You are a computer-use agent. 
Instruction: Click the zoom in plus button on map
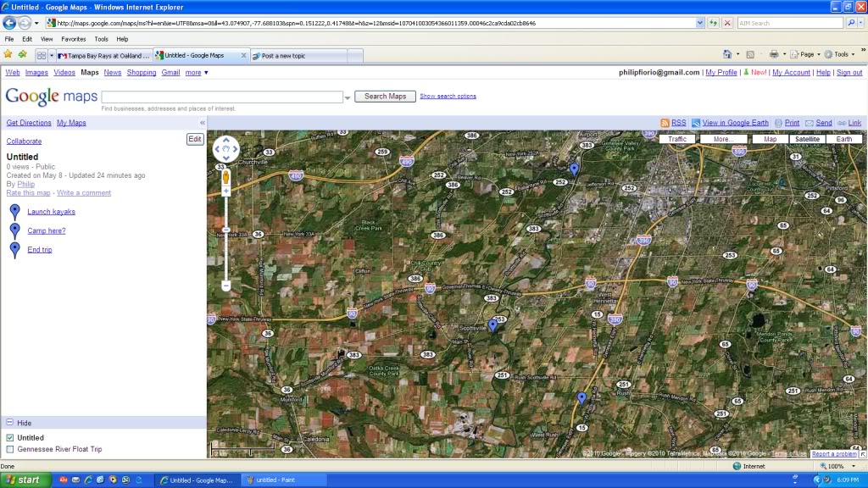225,191
